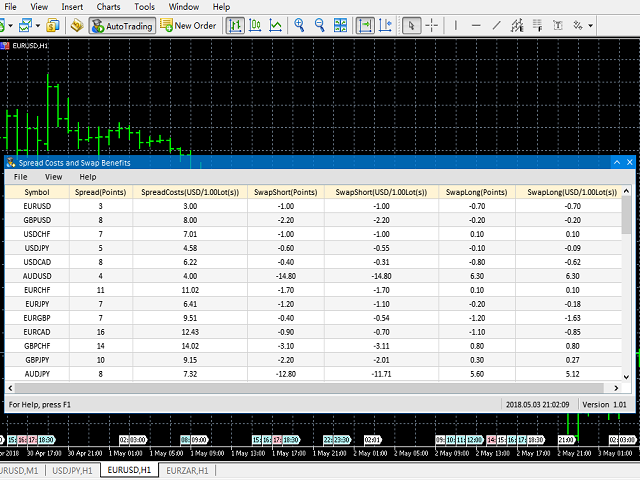
Task: Click the zoom in magnifier icon
Action: click(x=300, y=26)
